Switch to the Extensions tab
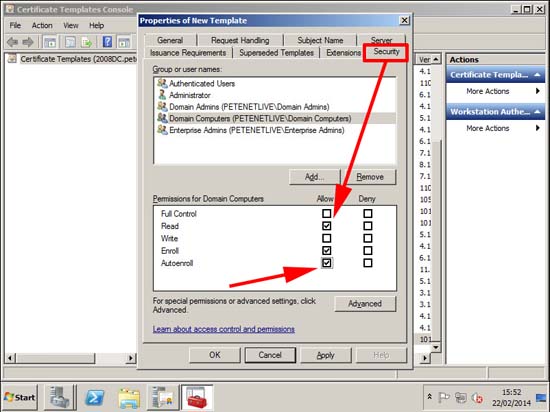This screenshot has width=550, height=412. (x=343, y=53)
